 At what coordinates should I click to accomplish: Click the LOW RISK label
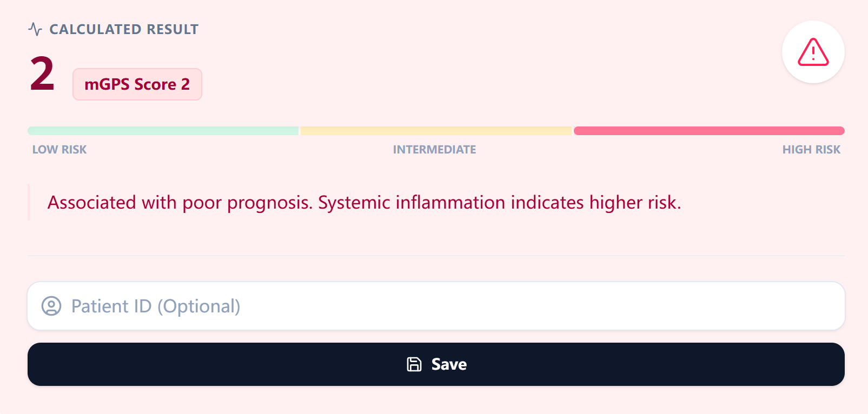pyautogui.click(x=59, y=150)
